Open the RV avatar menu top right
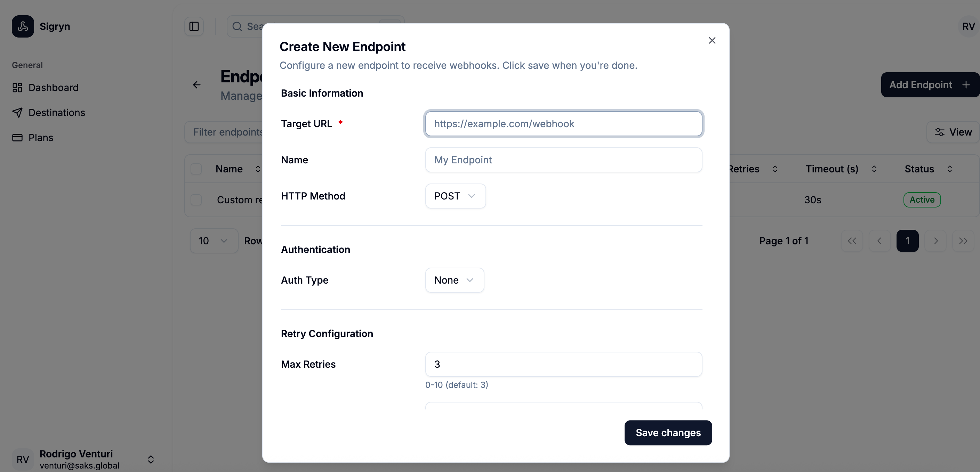The width and height of the screenshot is (980, 472). (967, 26)
